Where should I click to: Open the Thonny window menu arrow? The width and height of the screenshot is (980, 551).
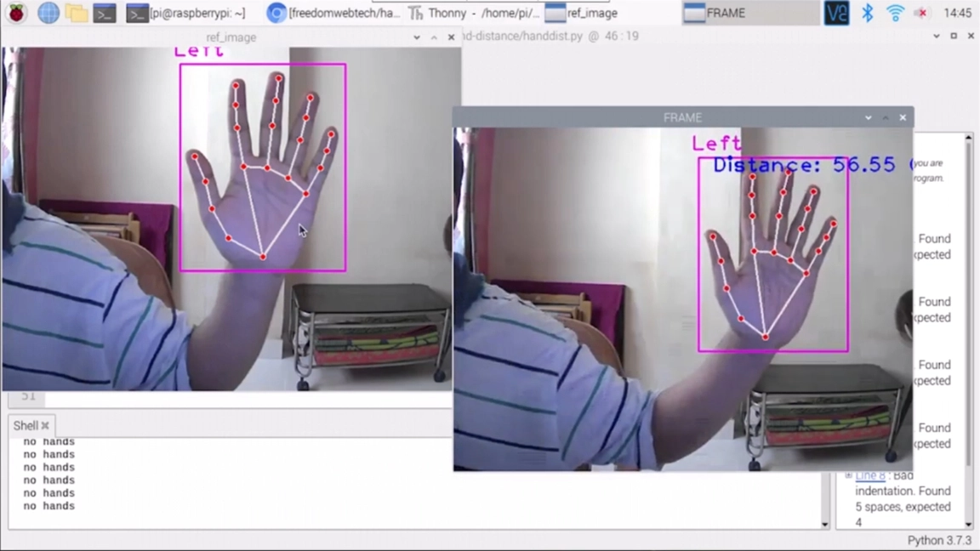937,37
